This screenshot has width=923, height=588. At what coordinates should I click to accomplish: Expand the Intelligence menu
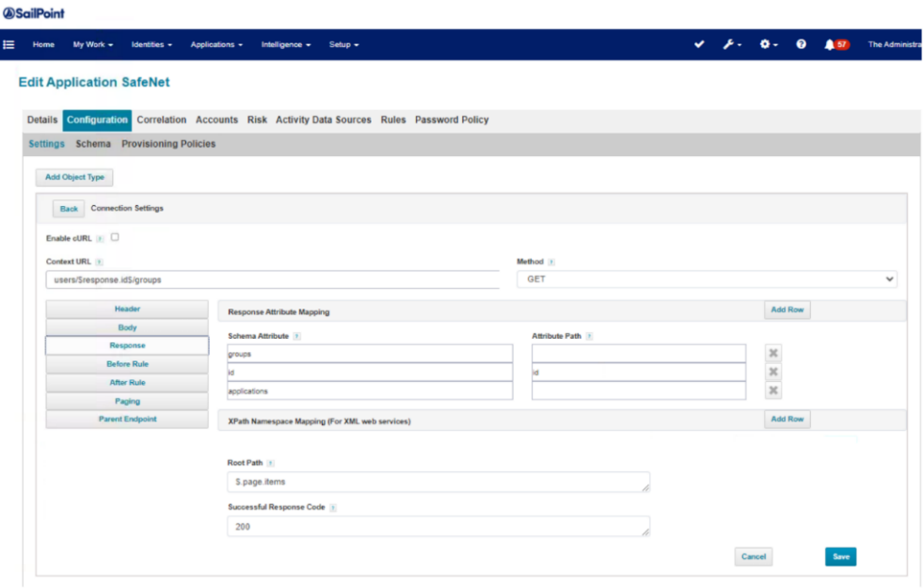pyautogui.click(x=286, y=45)
